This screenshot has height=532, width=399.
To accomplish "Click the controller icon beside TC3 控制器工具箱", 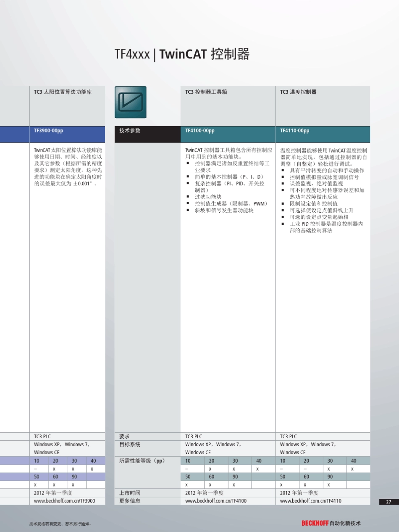I will (131, 102).
